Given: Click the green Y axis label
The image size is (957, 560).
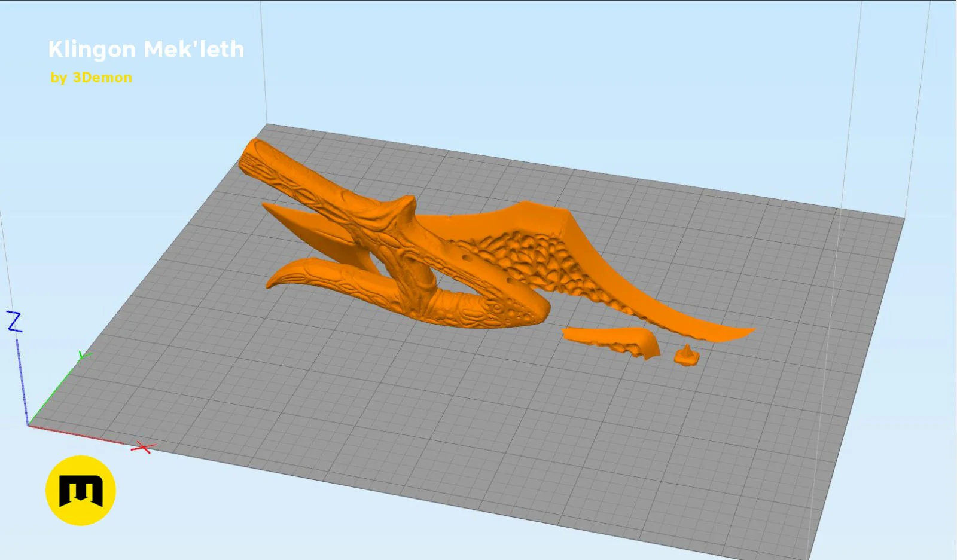Looking at the screenshot, I should click(84, 356).
